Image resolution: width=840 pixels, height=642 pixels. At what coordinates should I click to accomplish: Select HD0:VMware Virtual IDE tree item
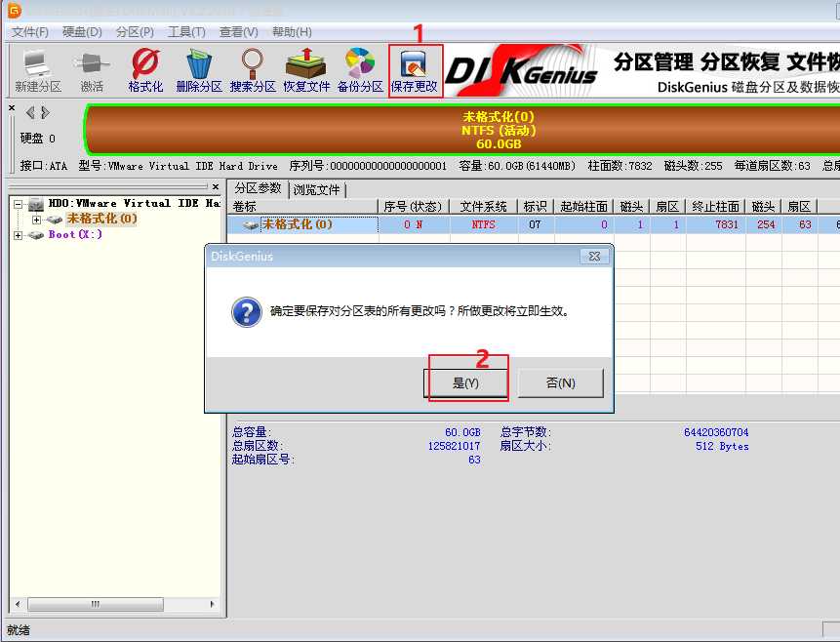(x=134, y=203)
